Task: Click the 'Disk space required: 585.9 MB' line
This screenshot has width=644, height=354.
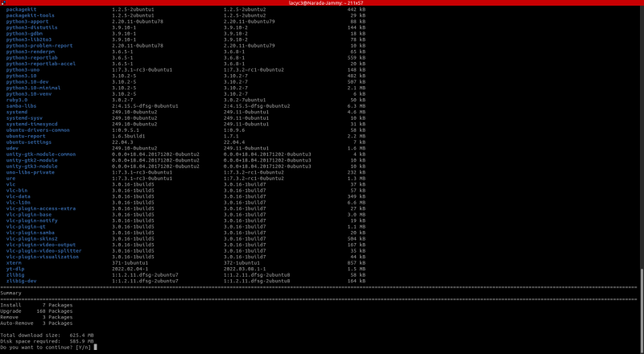Action: 47,341
